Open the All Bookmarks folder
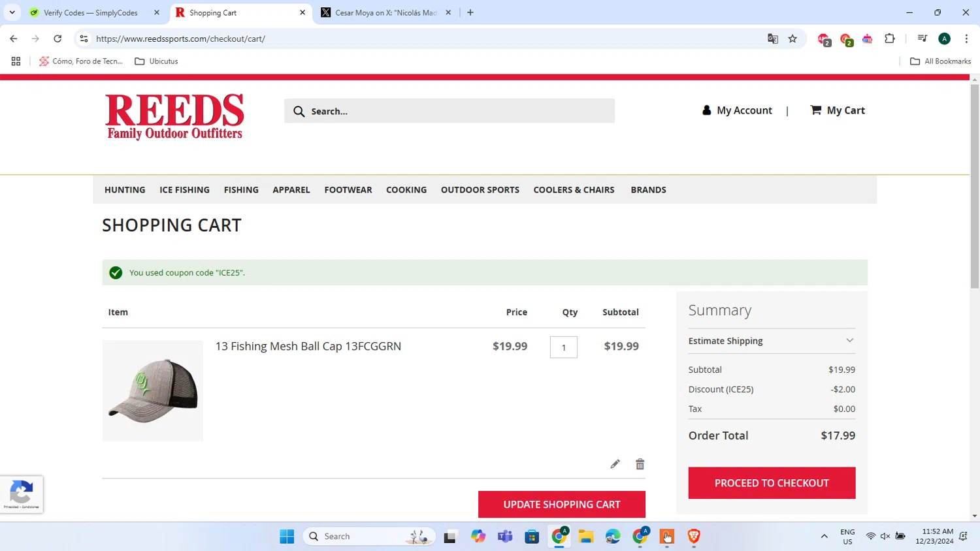This screenshot has height=551, width=980. click(940, 61)
